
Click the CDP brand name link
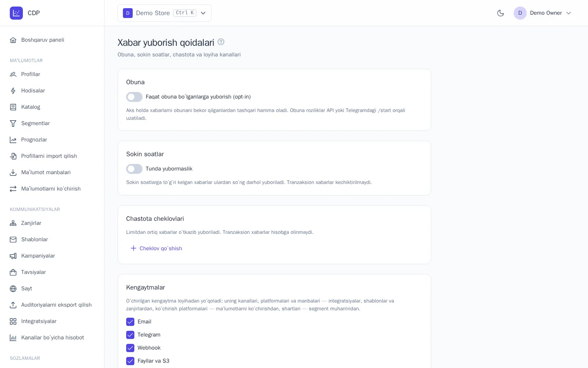[x=34, y=13]
